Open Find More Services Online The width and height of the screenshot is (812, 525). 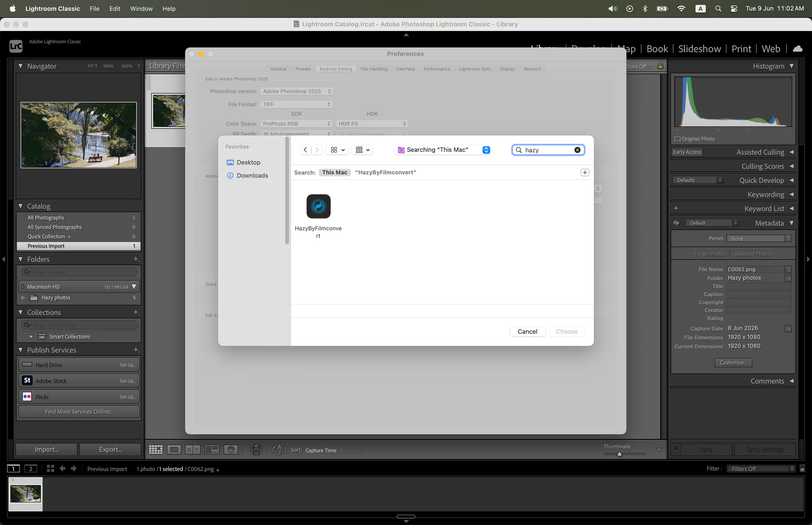(79, 412)
